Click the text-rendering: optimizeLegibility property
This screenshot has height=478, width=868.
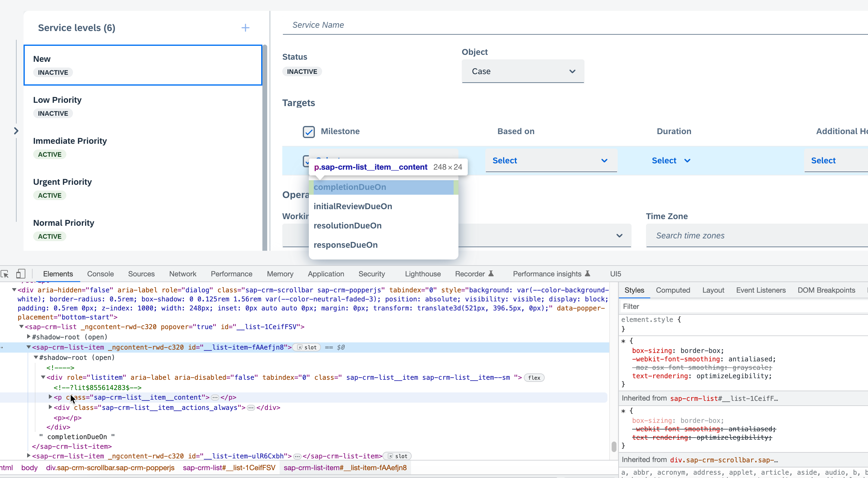click(702, 376)
